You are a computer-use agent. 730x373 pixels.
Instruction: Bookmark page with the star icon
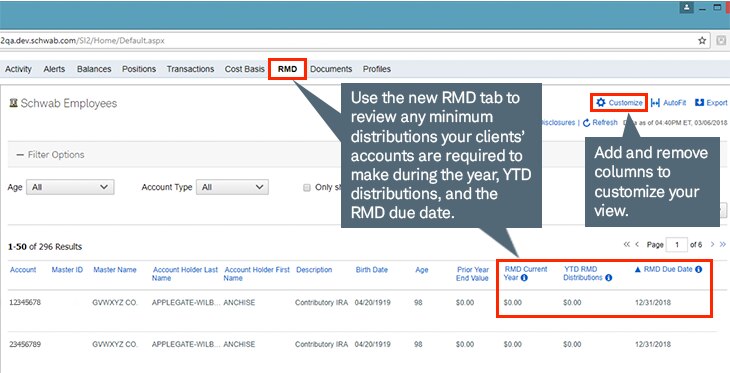[702, 41]
